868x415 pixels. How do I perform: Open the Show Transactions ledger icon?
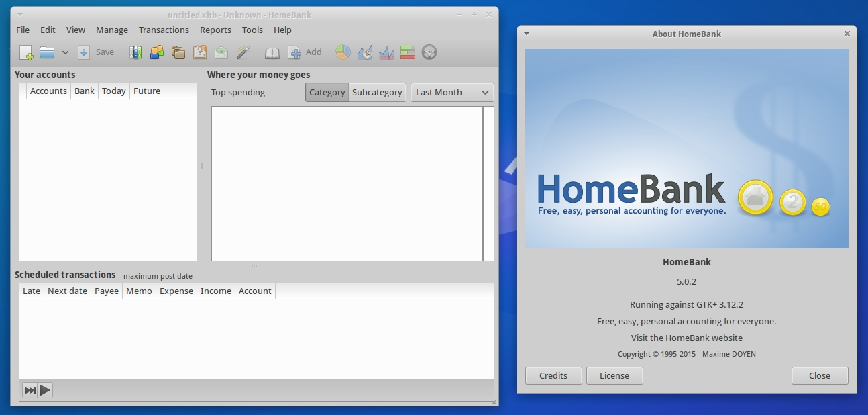coord(272,52)
